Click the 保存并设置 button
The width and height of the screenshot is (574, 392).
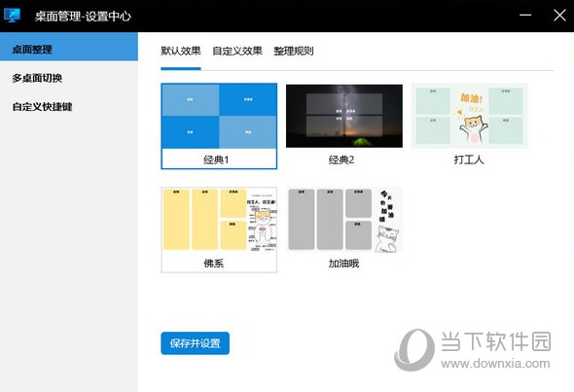196,343
